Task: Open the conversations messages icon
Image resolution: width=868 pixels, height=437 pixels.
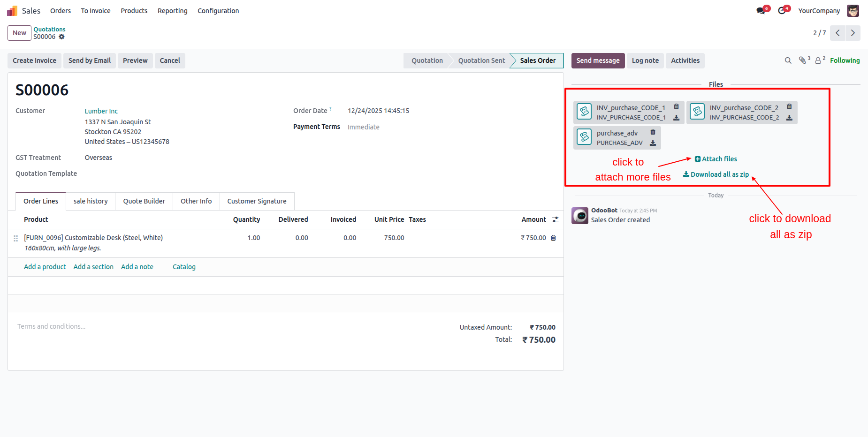Action: click(x=761, y=11)
